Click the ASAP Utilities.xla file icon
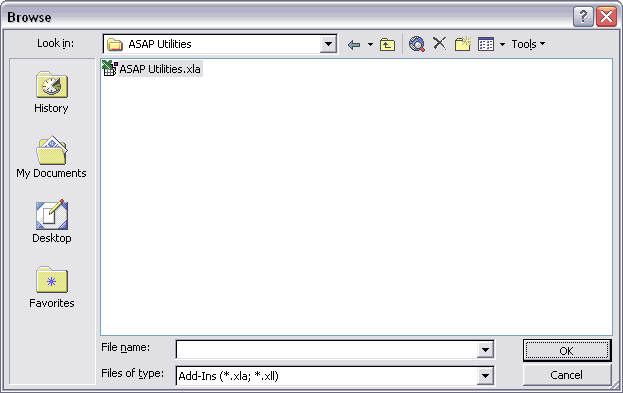The image size is (623, 393). 110,68
